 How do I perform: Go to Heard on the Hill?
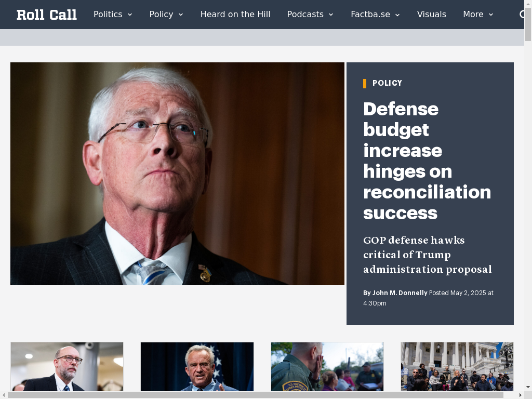pyautogui.click(x=235, y=14)
